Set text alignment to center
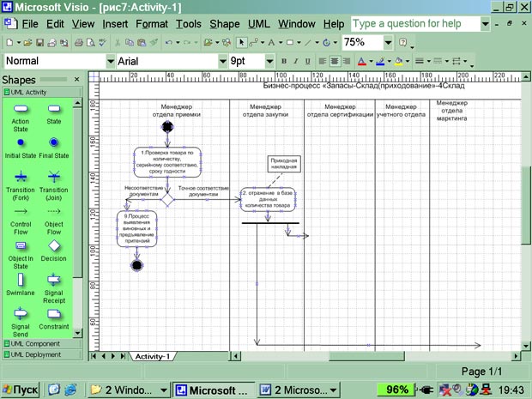532x399 pixels. (334, 61)
